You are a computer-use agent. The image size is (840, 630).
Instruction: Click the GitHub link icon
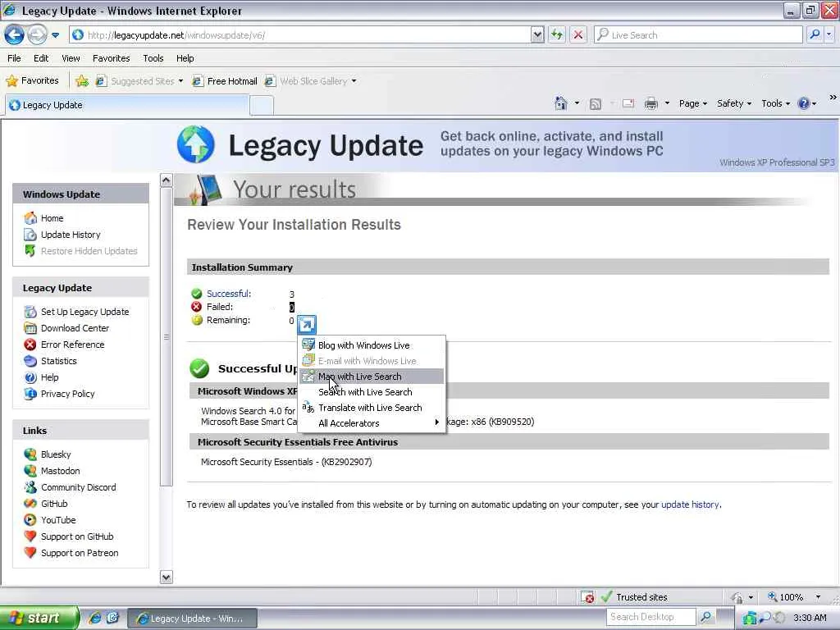[30, 504]
